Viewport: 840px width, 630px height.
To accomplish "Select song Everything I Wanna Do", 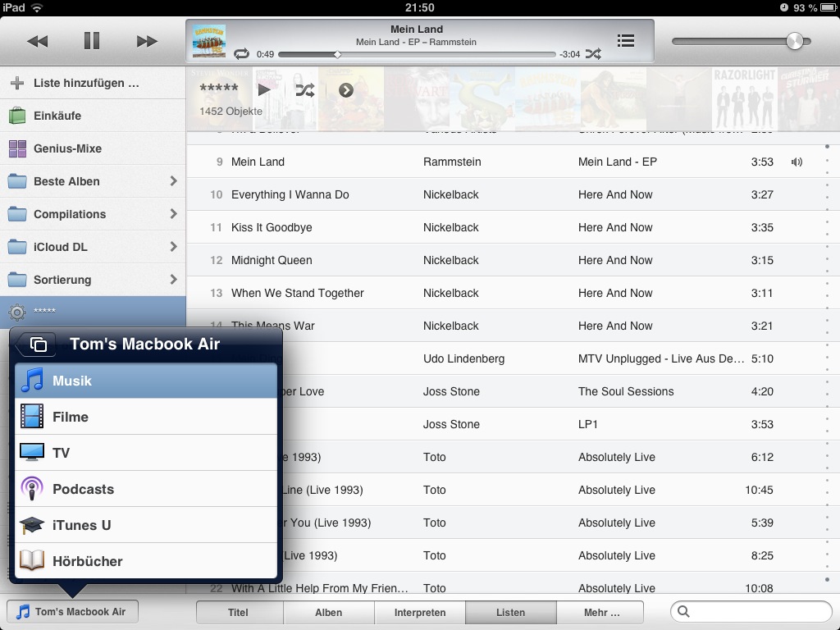I will [x=290, y=194].
